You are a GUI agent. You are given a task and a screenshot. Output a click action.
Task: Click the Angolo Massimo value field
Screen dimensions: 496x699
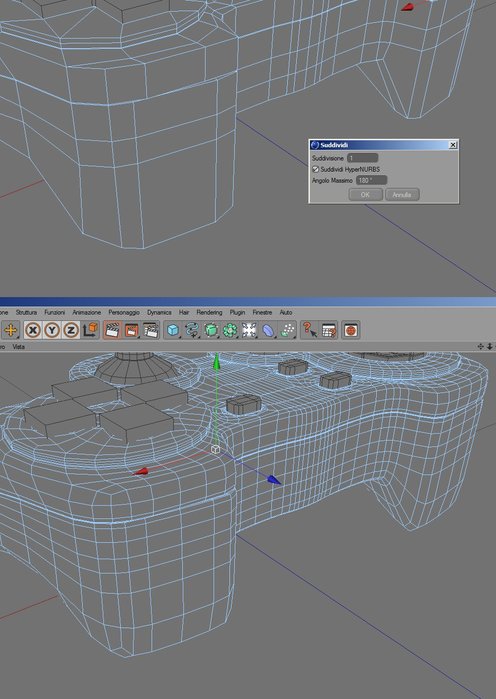(x=371, y=181)
